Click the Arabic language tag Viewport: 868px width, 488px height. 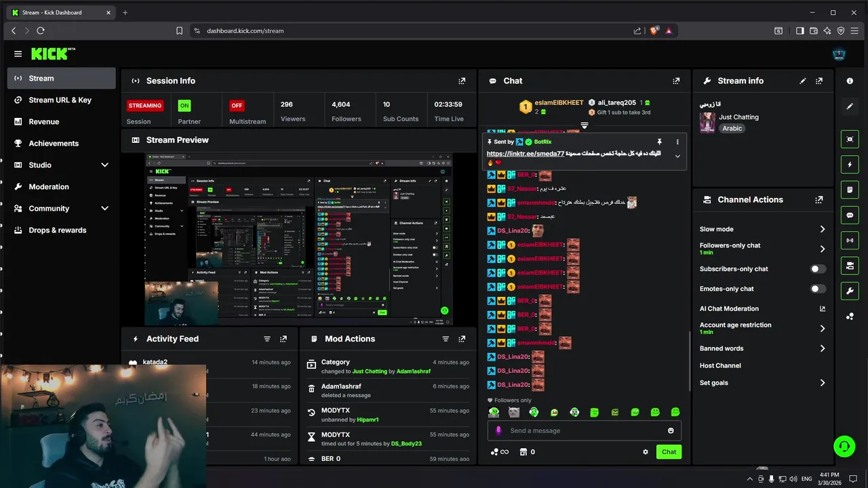(x=732, y=128)
